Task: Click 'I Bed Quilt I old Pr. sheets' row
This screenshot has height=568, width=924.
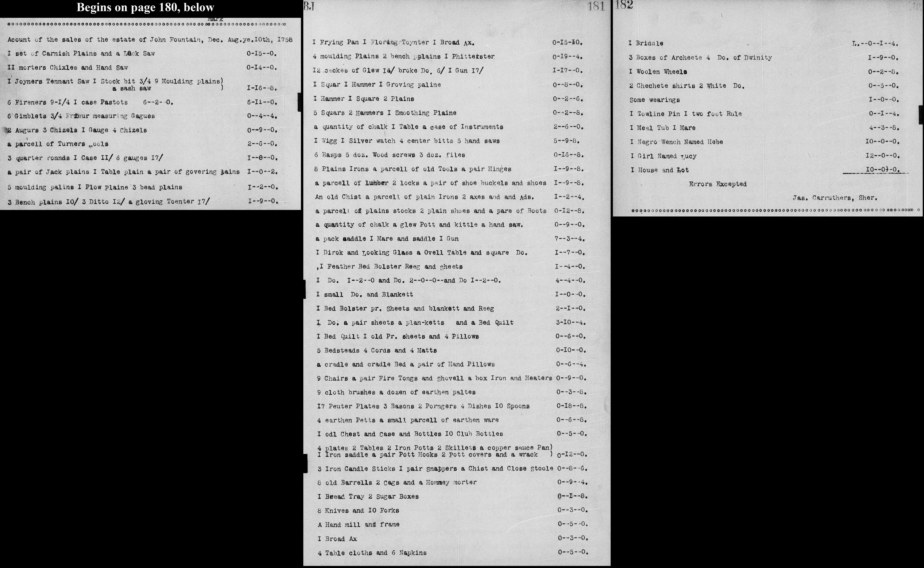Action: point(398,337)
